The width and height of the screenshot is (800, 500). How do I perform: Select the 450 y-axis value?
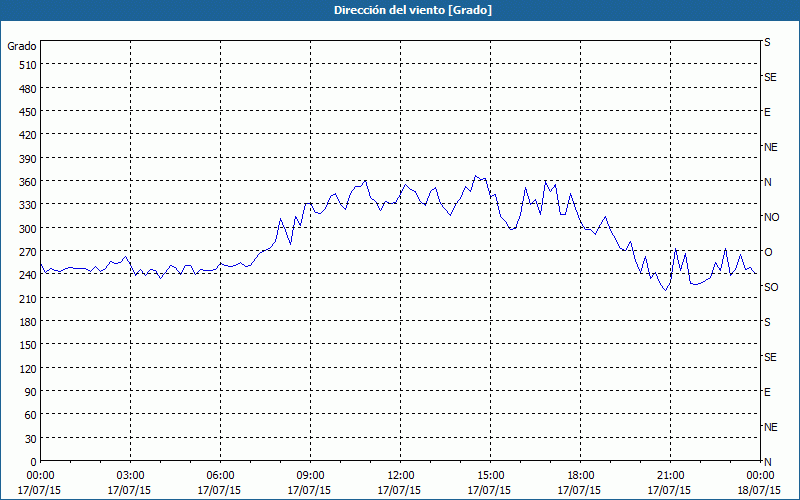29,112
